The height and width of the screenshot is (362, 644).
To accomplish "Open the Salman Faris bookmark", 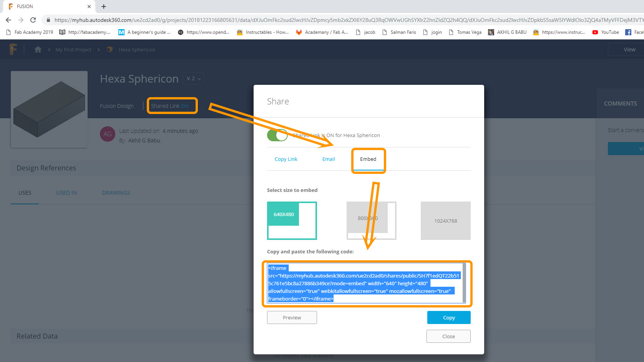I will pos(399,32).
